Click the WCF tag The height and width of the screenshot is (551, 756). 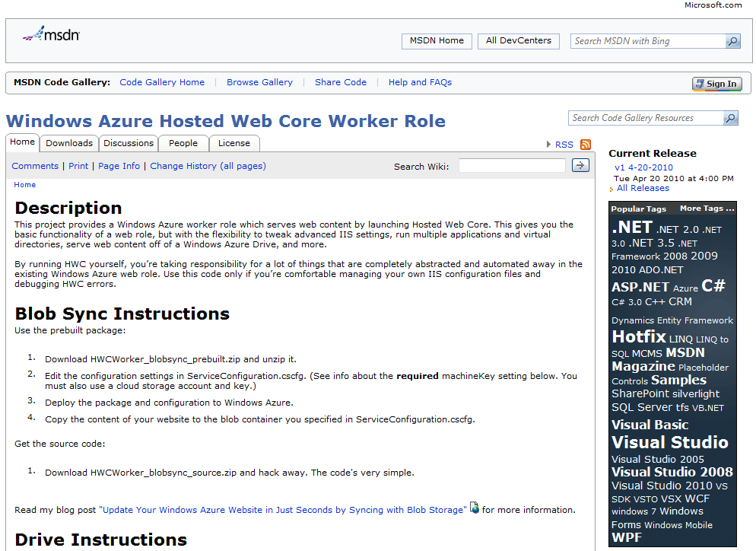[697, 498]
